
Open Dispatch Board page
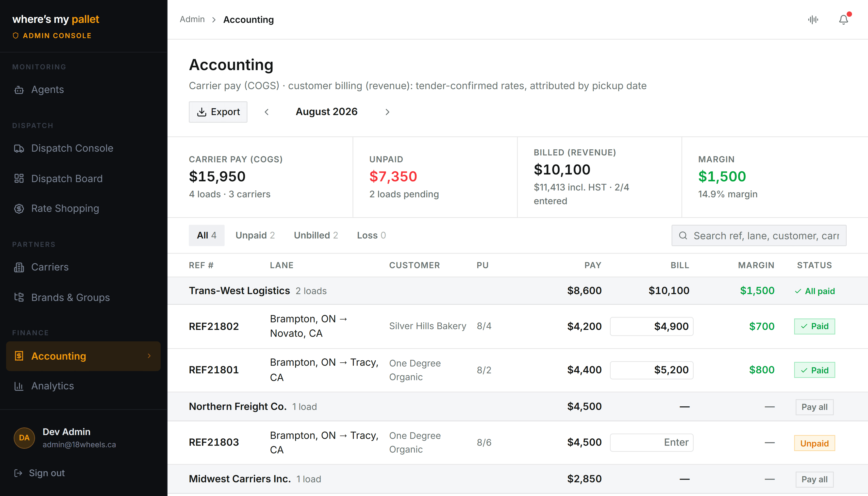84,179
